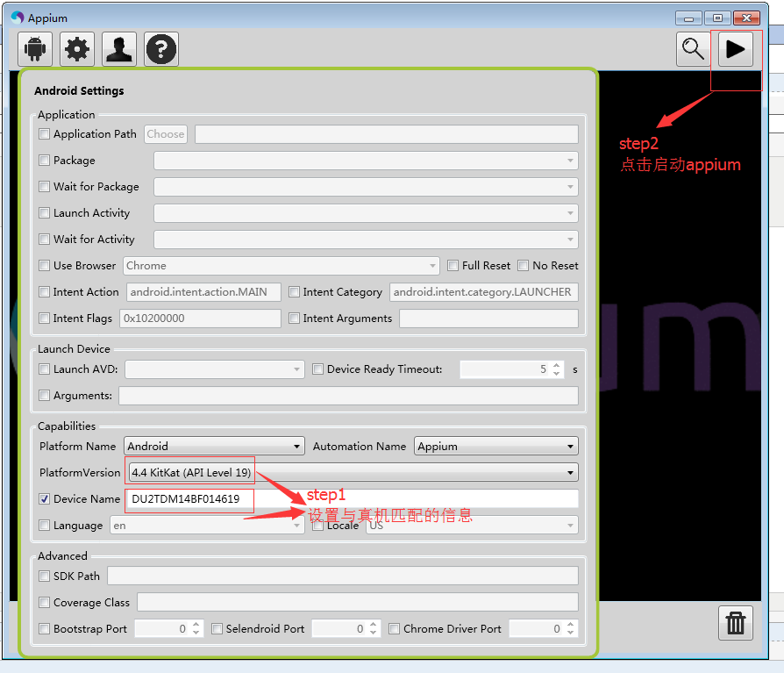Expand the Launch Activity dropdown
The height and width of the screenshot is (673, 784).
point(366,213)
